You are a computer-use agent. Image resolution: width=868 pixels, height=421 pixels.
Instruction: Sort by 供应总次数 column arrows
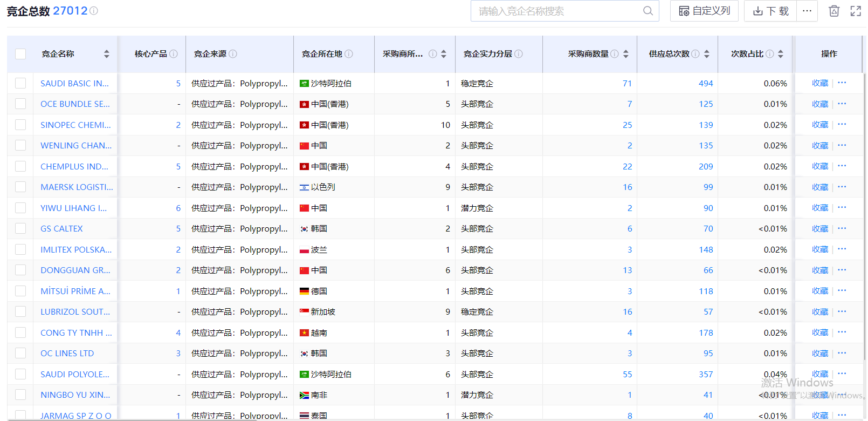click(707, 54)
